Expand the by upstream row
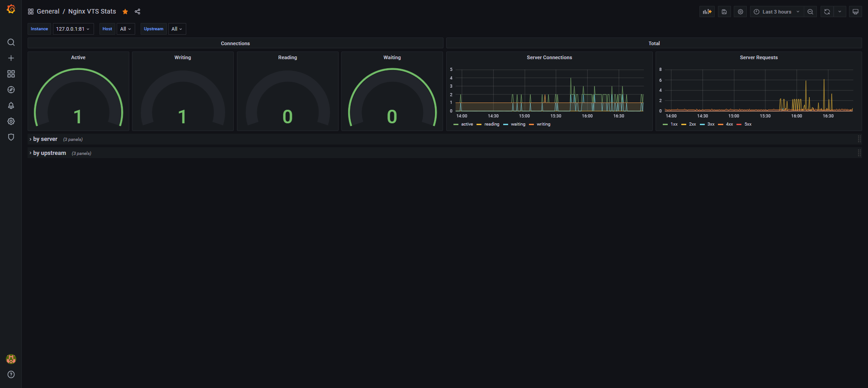Image resolution: width=868 pixels, height=388 pixels. tap(49, 153)
